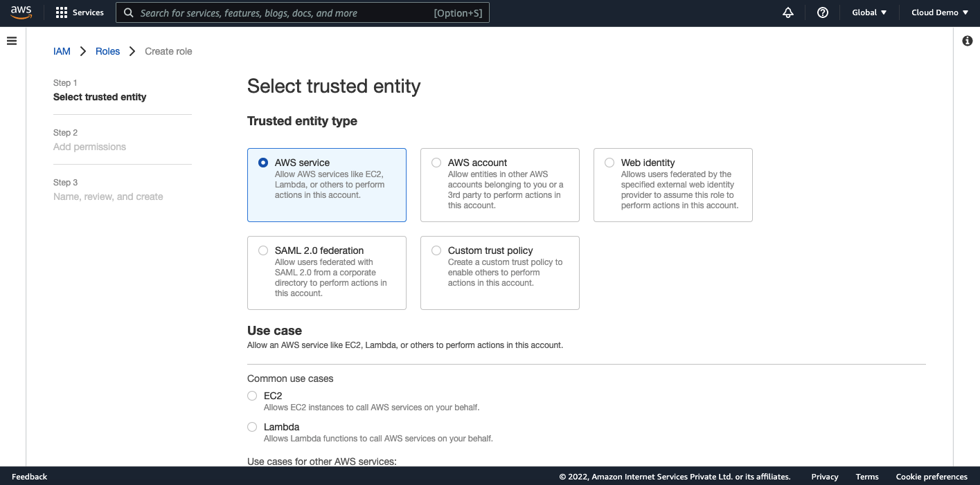980x485 pixels.
Task: Open the Terms footer link
Action: point(867,477)
